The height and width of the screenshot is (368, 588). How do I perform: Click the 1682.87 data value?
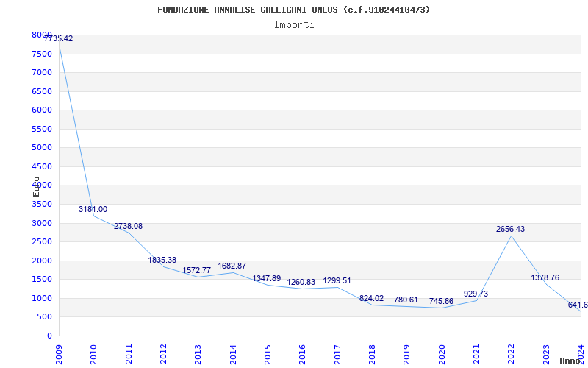232,266
